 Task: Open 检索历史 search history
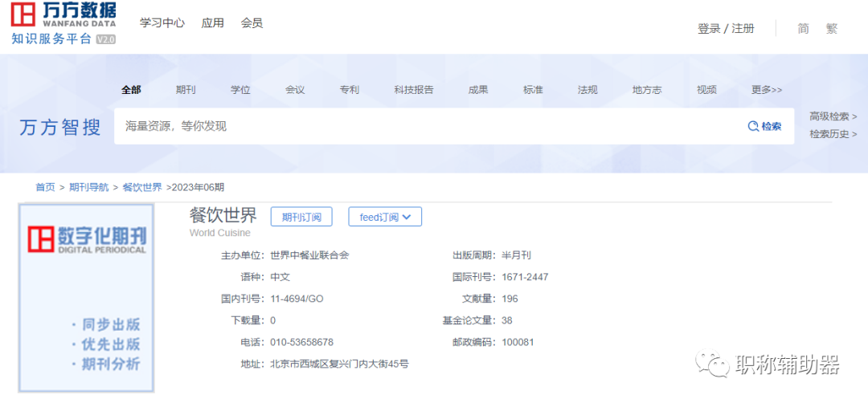pyautogui.click(x=833, y=134)
